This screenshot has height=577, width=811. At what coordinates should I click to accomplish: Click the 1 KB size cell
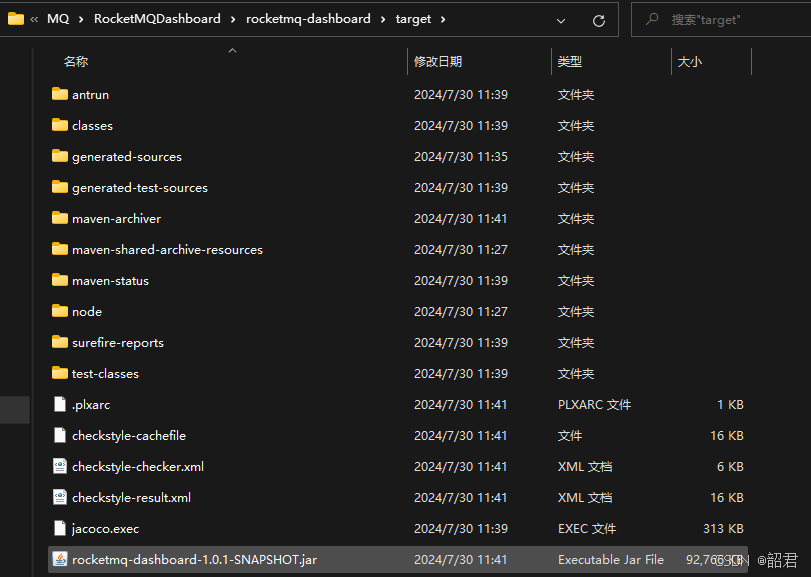tap(730, 404)
